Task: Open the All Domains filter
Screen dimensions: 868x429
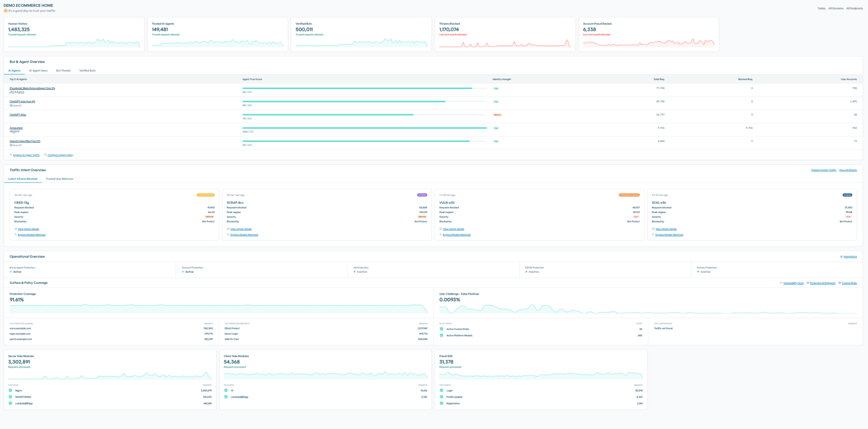Action: (836, 8)
